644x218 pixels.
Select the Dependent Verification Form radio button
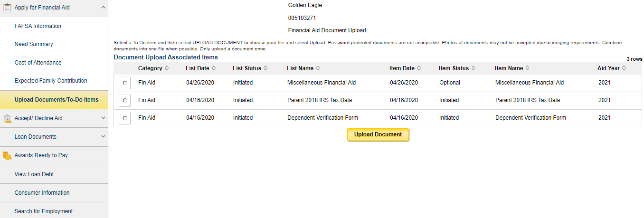pyautogui.click(x=124, y=118)
